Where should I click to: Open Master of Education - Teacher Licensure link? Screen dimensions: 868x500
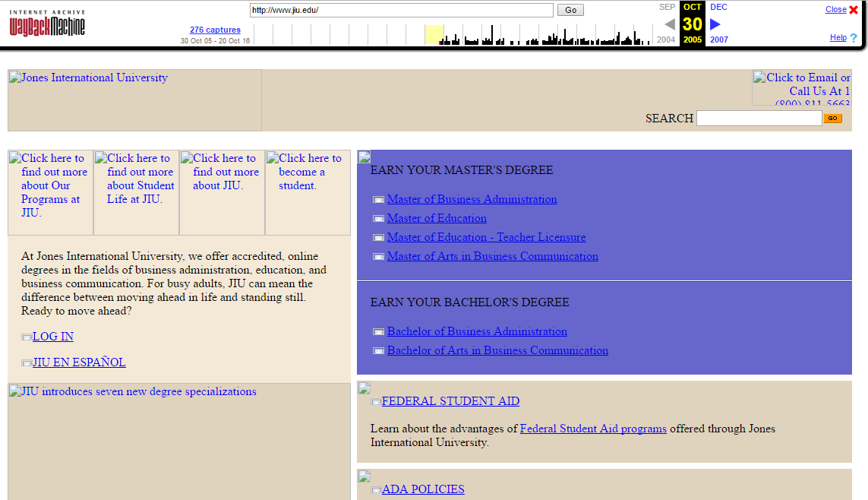pyautogui.click(x=487, y=237)
